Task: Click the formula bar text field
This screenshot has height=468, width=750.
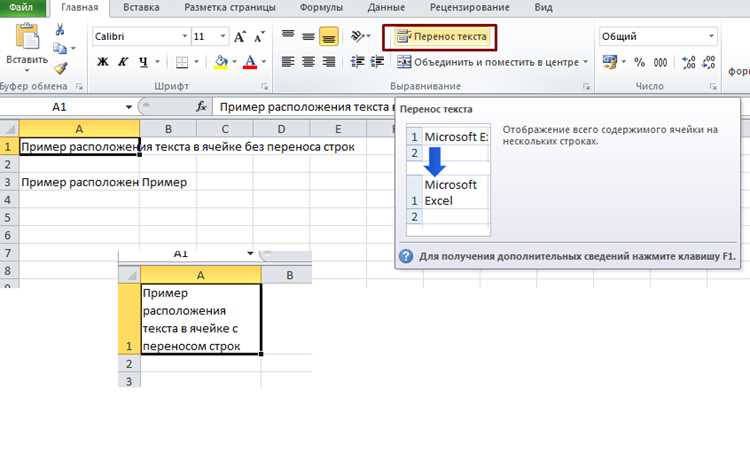Action: (x=306, y=107)
